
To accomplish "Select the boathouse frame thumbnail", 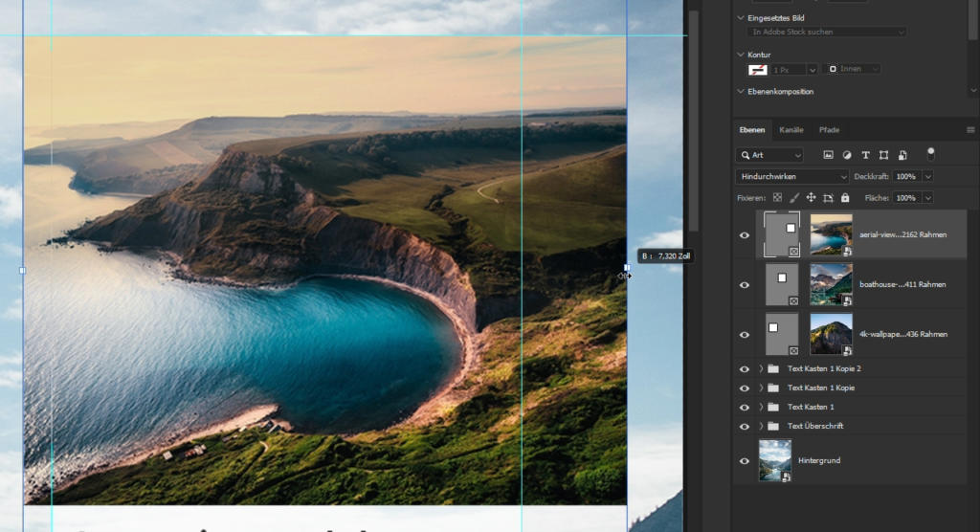I will (782, 284).
